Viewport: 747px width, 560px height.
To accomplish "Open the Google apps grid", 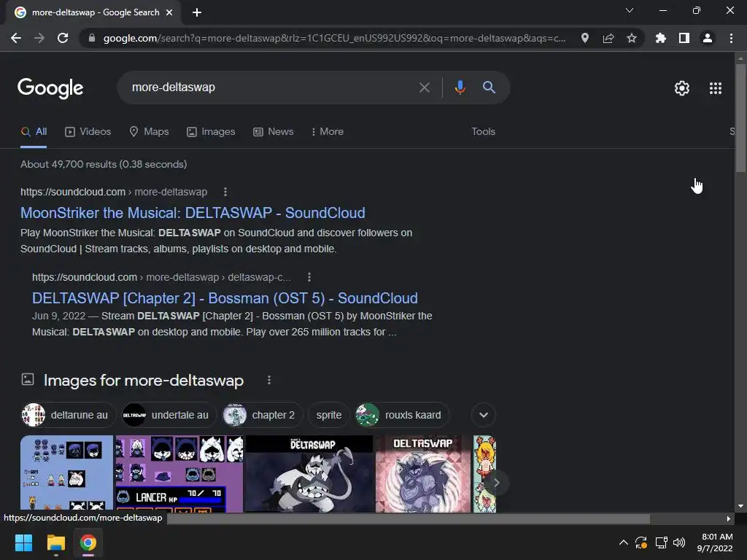I will 716,88.
